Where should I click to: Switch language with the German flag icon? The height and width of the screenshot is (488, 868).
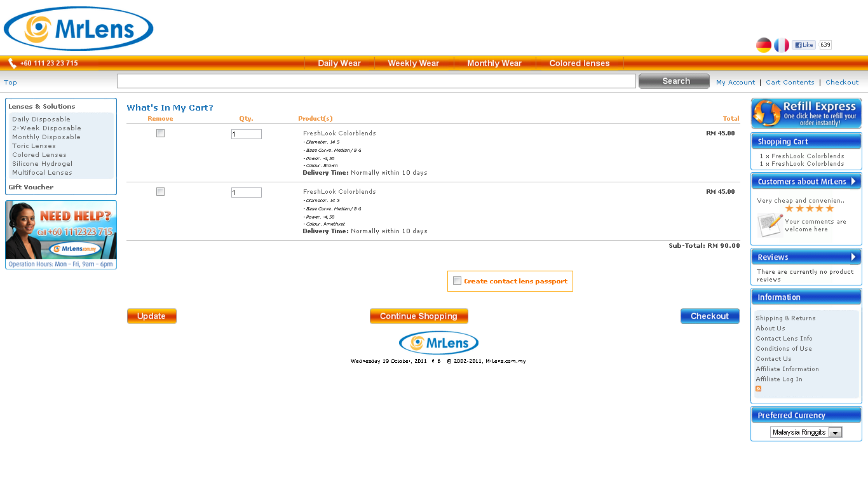pos(763,45)
